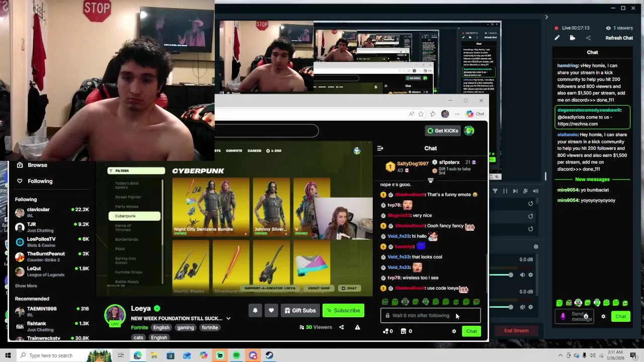Viewport: 644px width, 362px height.
Task: Click the share icon in stream dashboard
Action: [x=588, y=38]
